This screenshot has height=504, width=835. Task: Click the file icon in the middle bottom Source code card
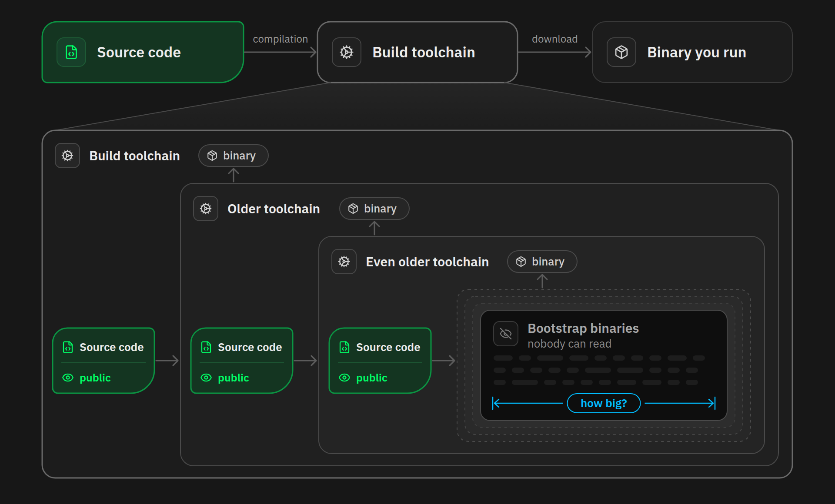coord(206,347)
